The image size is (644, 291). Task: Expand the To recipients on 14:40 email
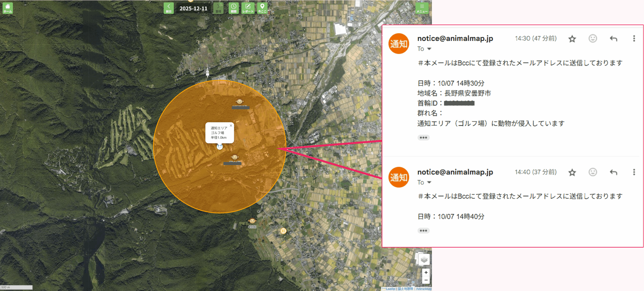pos(429,182)
